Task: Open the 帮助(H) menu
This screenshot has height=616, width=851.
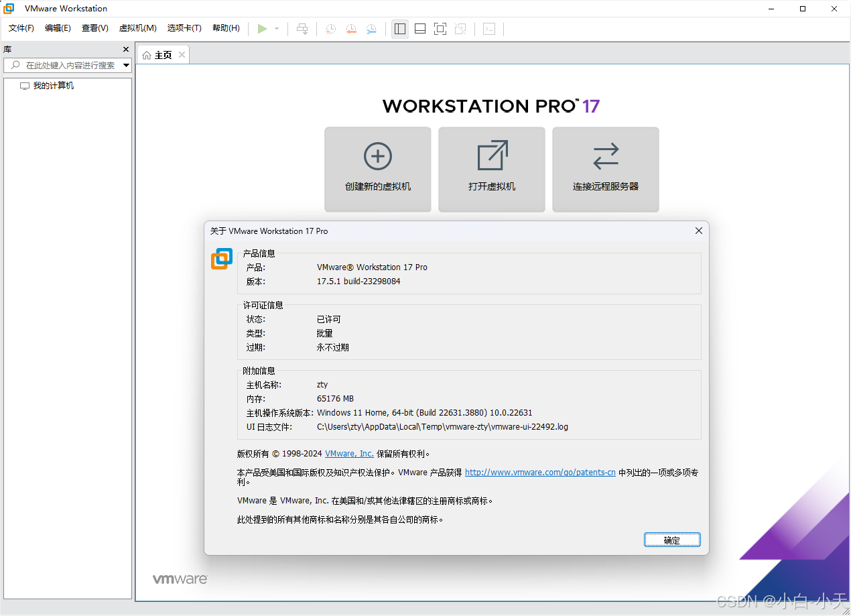Action: pyautogui.click(x=226, y=28)
